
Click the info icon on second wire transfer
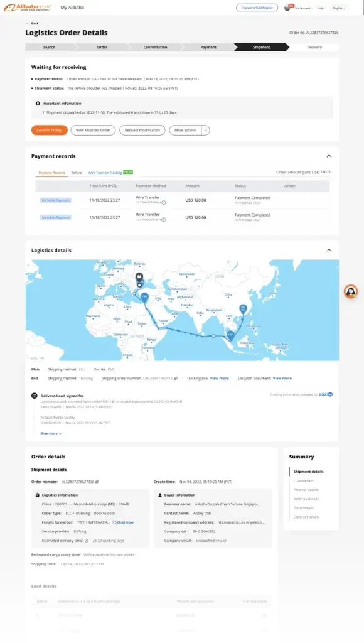[x=164, y=220]
